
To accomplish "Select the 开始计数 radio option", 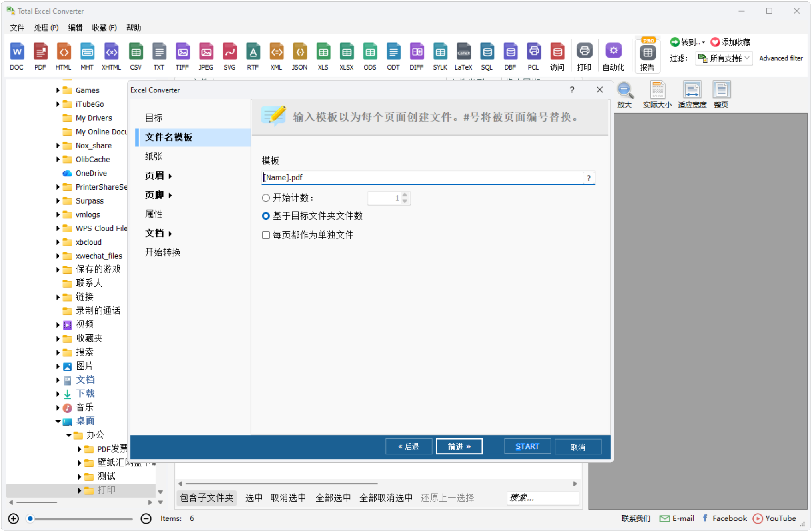I will (x=266, y=198).
